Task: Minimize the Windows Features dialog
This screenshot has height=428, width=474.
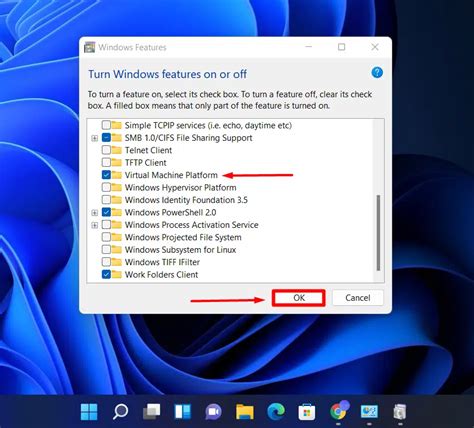Action: (x=309, y=47)
